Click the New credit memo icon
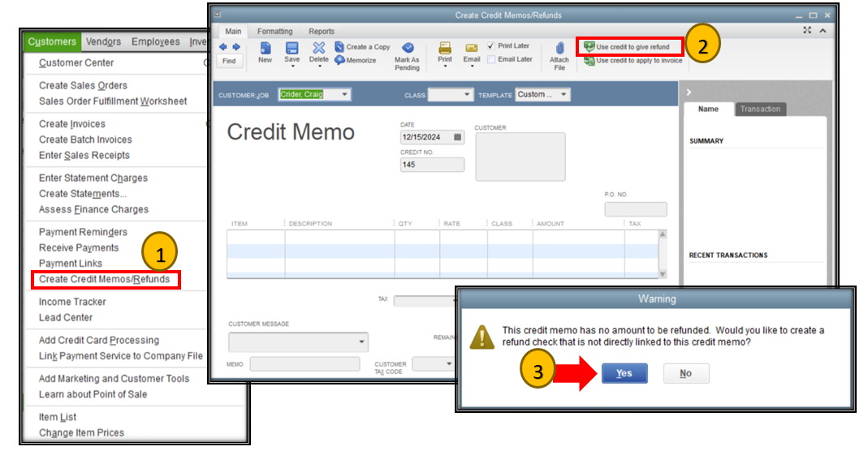The image size is (868, 451). click(266, 48)
